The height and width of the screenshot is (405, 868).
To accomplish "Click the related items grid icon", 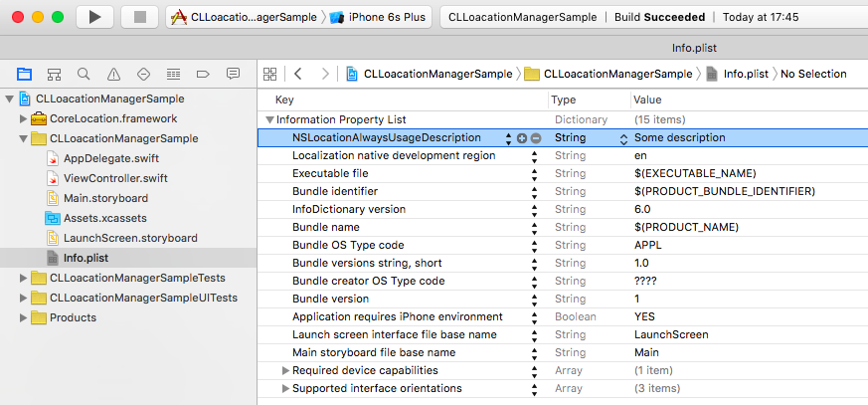I will pos(268,75).
